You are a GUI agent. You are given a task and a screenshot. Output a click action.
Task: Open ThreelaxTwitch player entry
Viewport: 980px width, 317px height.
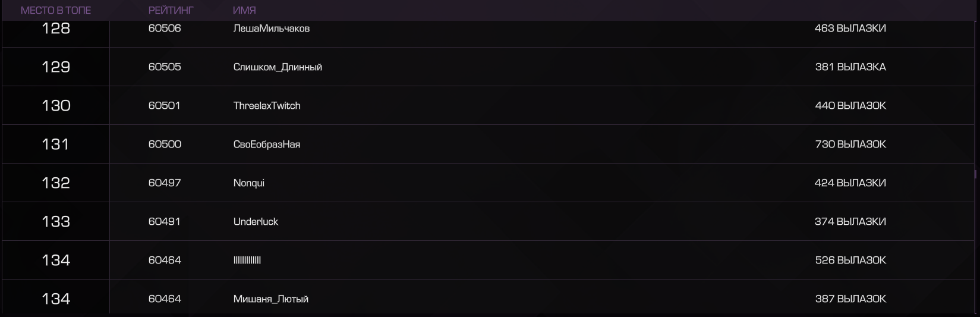point(267,106)
